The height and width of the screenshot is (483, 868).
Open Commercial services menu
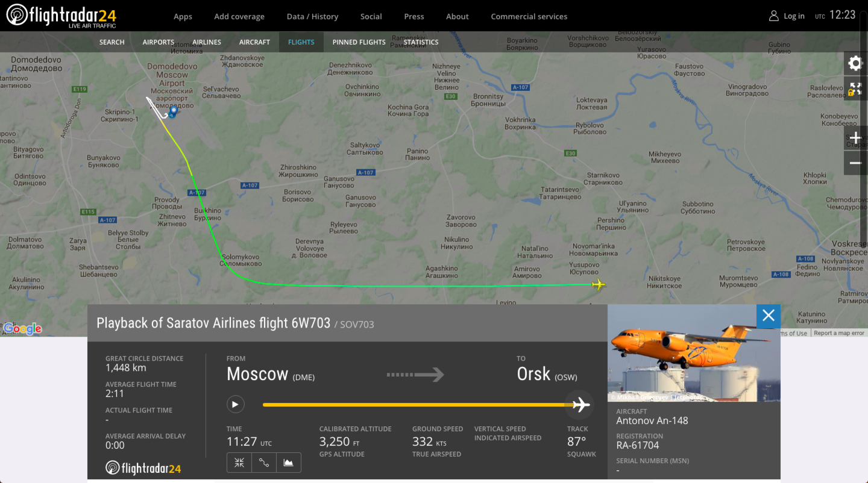coord(529,16)
